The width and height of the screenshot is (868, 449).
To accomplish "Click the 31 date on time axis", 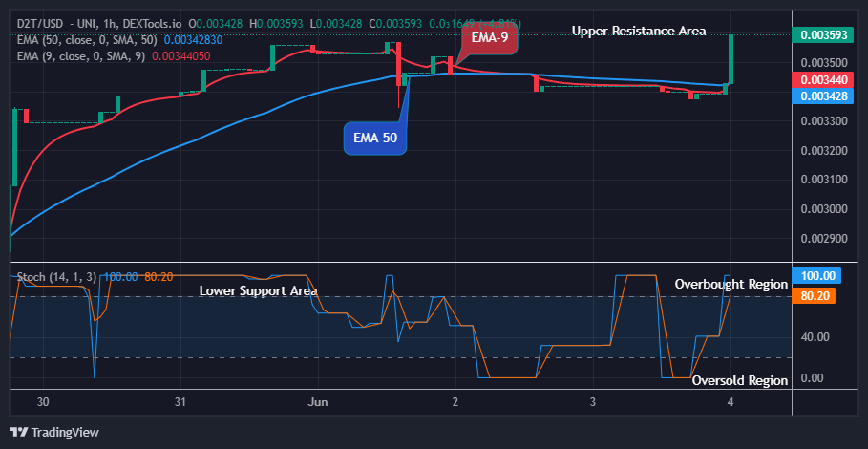I will (x=180, y=402).
